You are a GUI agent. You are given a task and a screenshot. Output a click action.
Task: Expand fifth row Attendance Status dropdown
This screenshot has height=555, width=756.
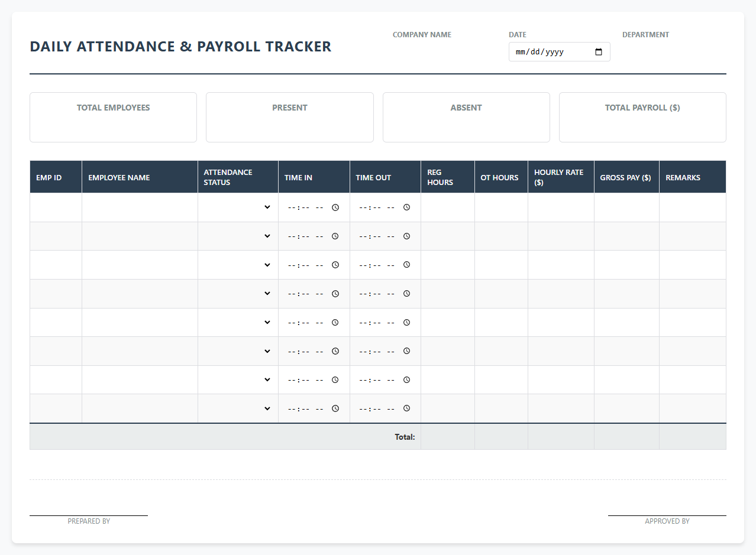click(238, 322)
